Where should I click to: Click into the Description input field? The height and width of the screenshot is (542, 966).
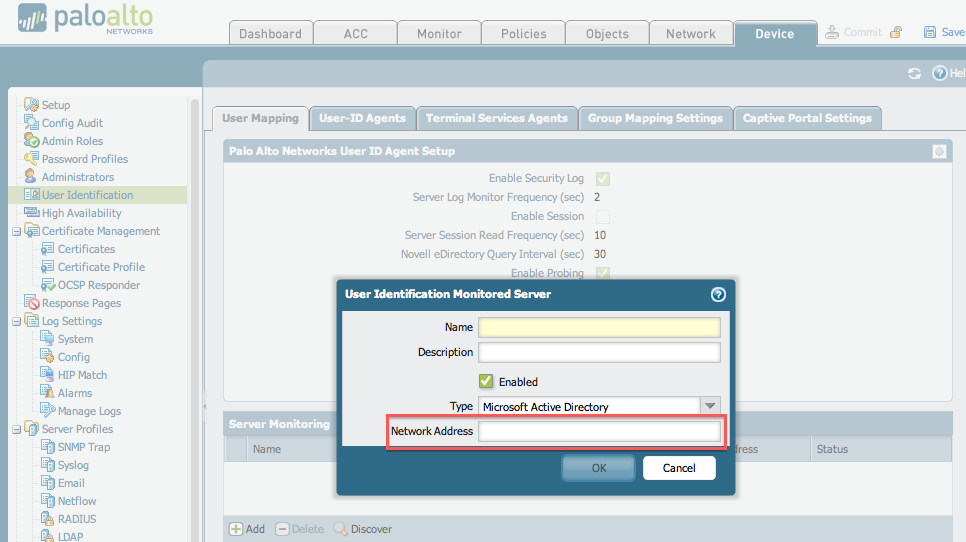[x=599, y=352]
